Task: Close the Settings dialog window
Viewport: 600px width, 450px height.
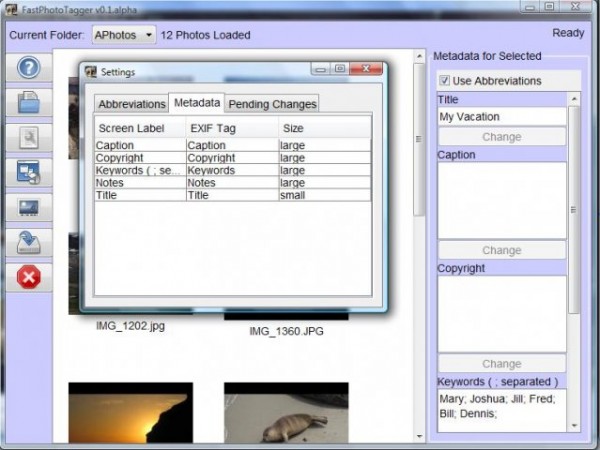Action: (x=367, y=69)
